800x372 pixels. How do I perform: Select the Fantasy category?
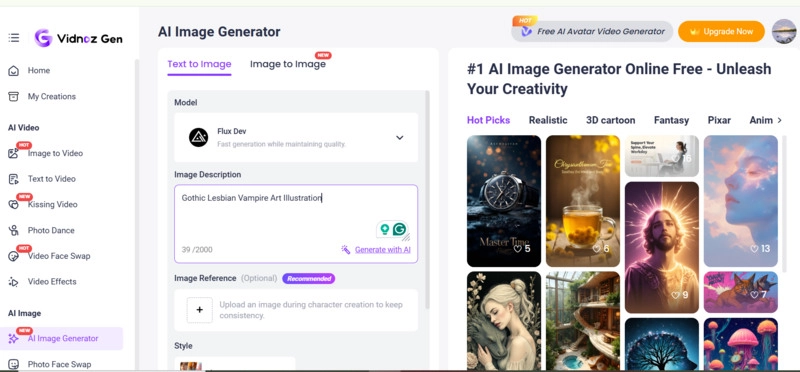coord(671,120)
